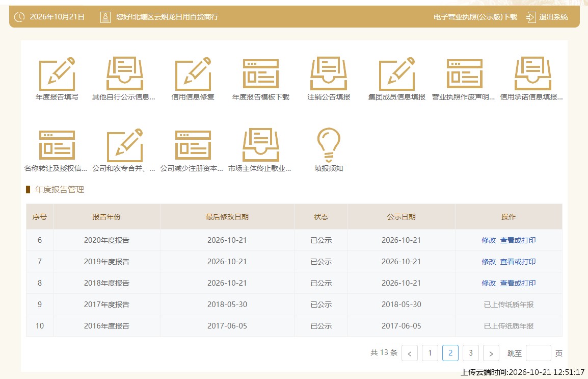Click 查看或打印 for 2019年度报告

(518, 262)
